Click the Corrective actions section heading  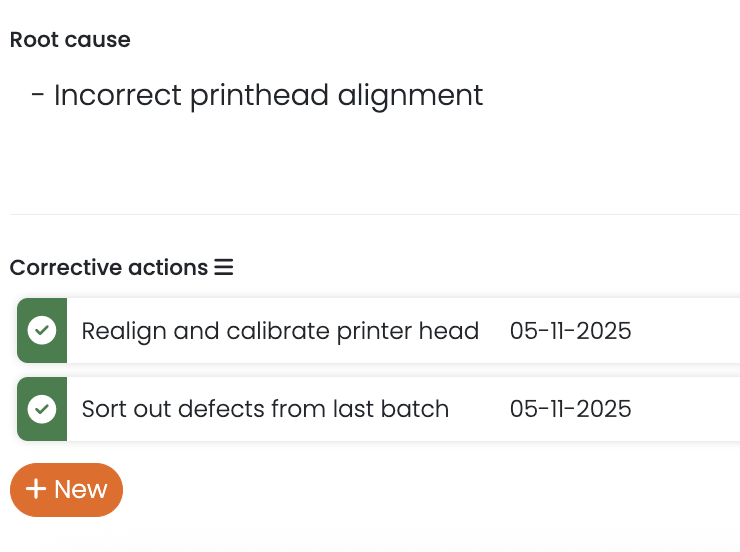tap(108, 268)
